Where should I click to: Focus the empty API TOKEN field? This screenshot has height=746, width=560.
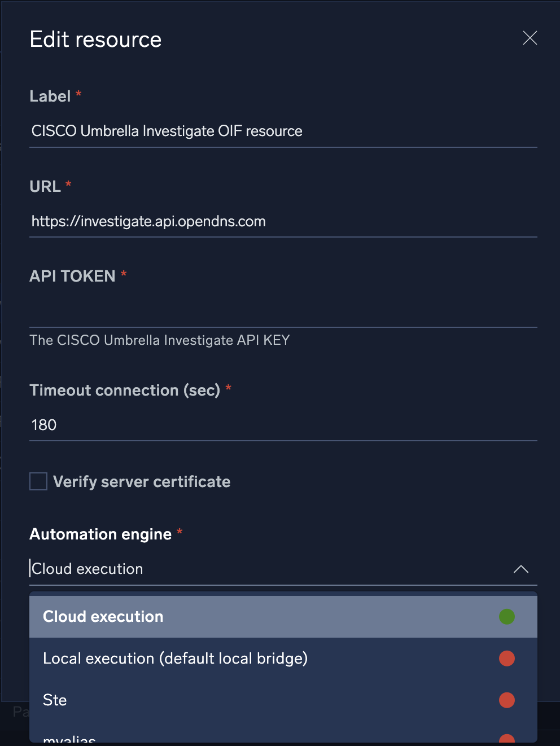pos(282,311)
